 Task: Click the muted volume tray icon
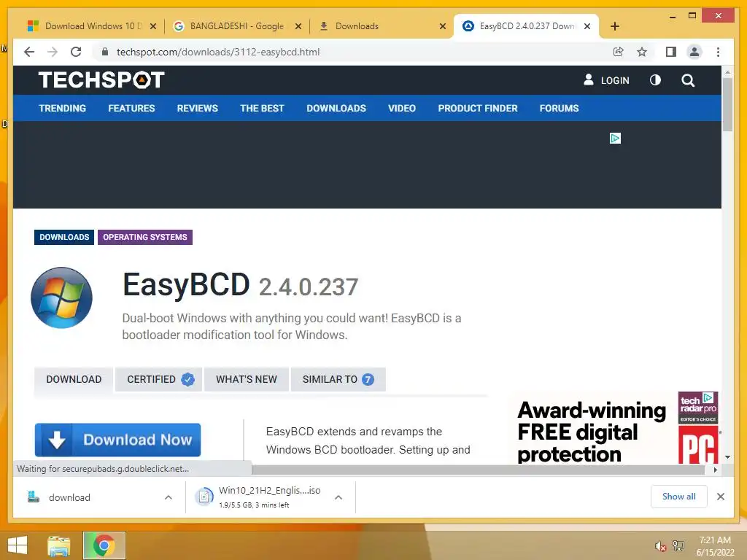[660, 546]
